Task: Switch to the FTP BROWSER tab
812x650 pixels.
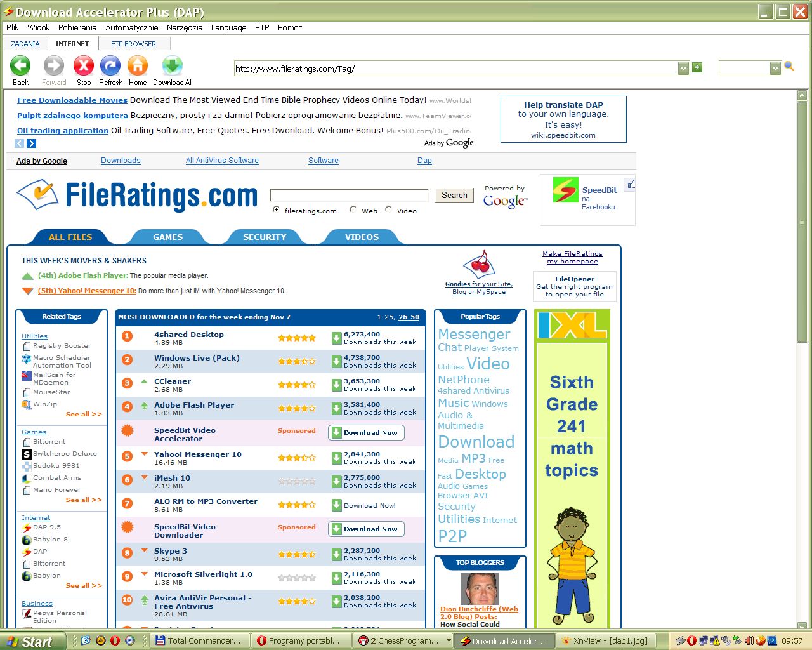Action: point(133,44)
